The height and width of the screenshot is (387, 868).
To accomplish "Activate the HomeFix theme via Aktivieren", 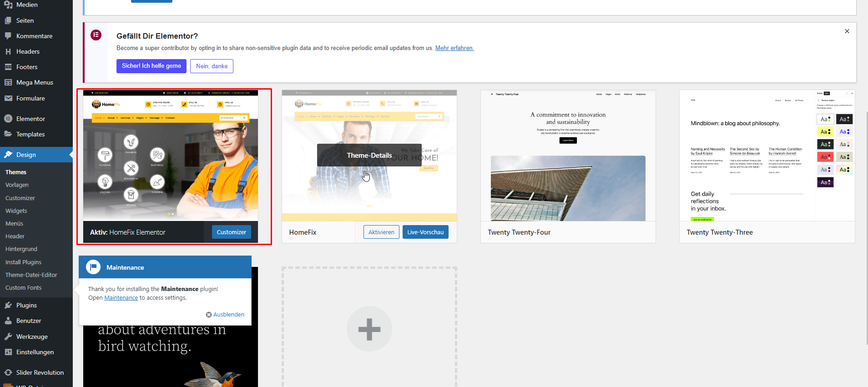I will 381,232.
